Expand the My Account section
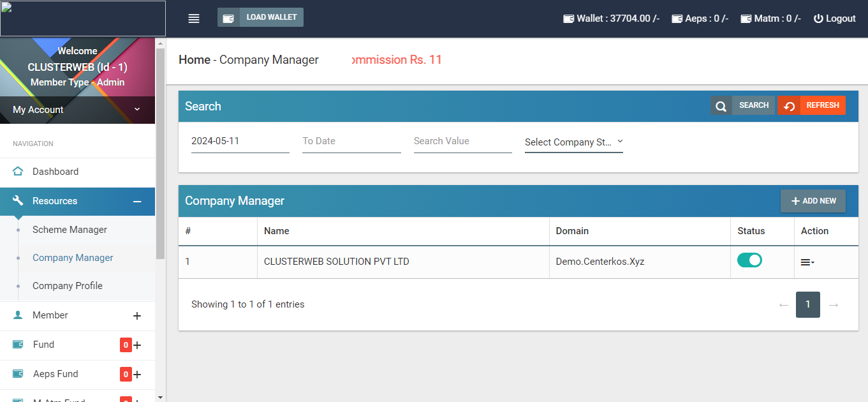This screenshot has height=402, width=868. [77, 110]
